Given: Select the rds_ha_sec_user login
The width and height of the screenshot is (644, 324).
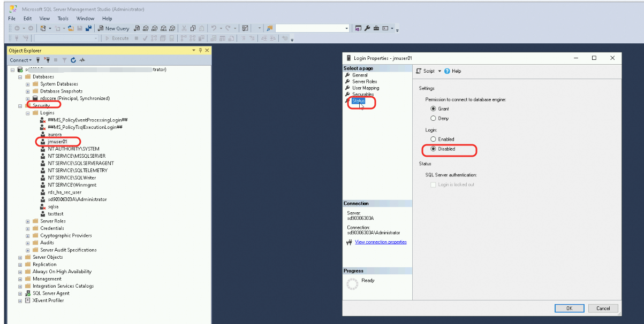Looking at the screenshot, I should pos(64,192).
